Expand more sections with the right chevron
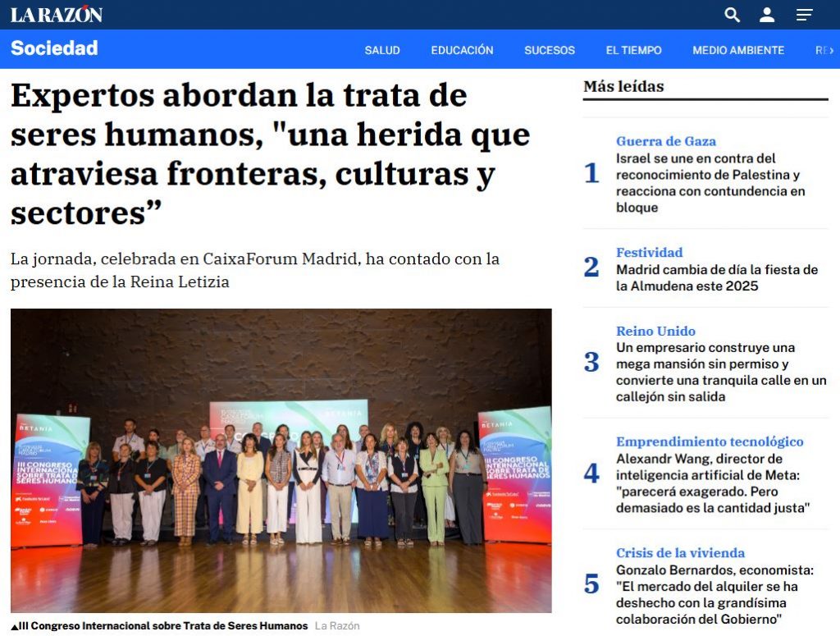Viewport: 840px width, 636px height. [x=831, y=50]
